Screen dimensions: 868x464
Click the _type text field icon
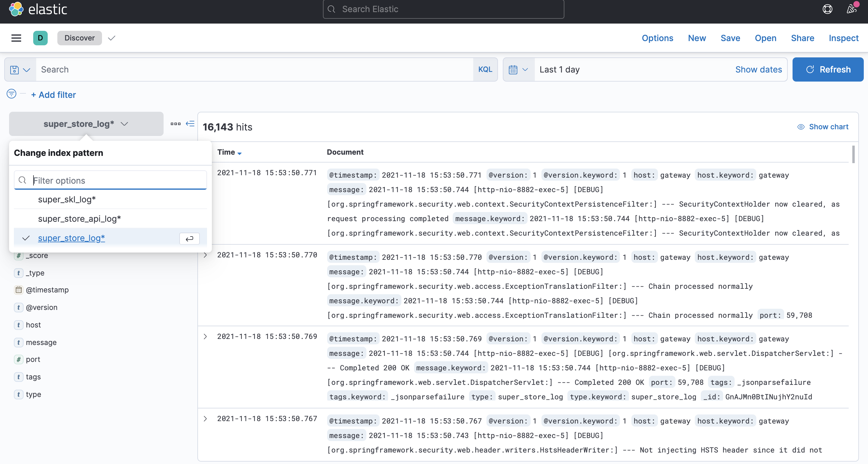click(18, 273)
